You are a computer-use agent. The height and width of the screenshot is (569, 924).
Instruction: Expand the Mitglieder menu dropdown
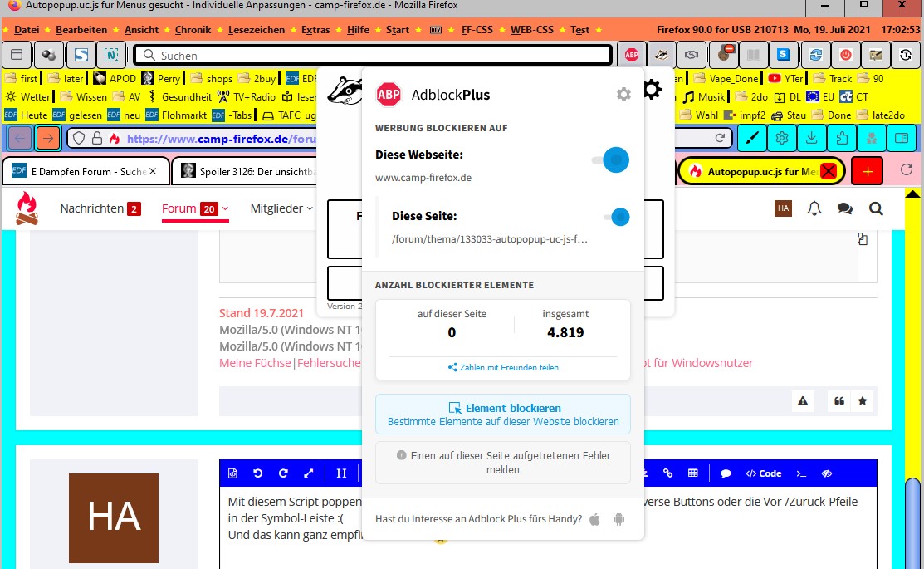281,208
